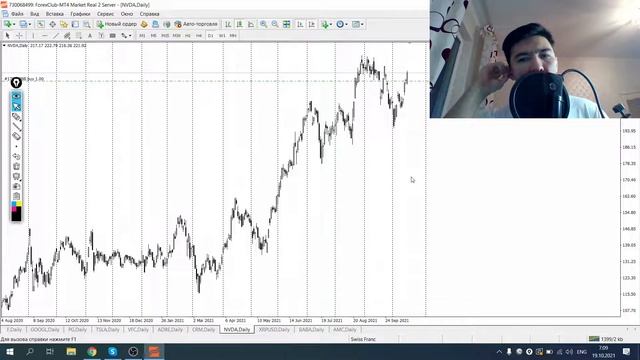Switch to the M5 timeframe
Viewport: 640px width, 360px height.
tap(153, 36)
